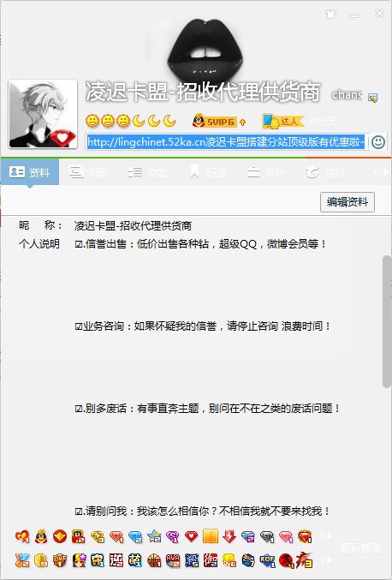
Task: Click the skin change shirt icon
Action: 330,14
